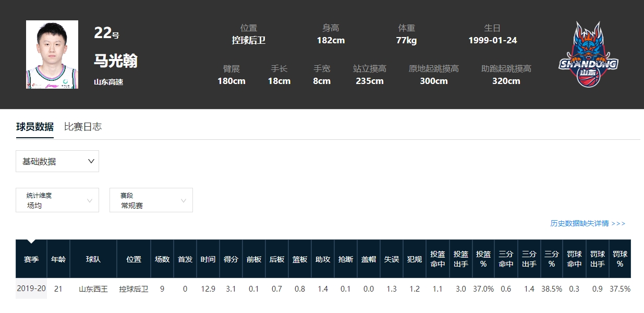Expand the 赛段 常规赛 selector
The image size is (644, 313).
tap(151, 200)
